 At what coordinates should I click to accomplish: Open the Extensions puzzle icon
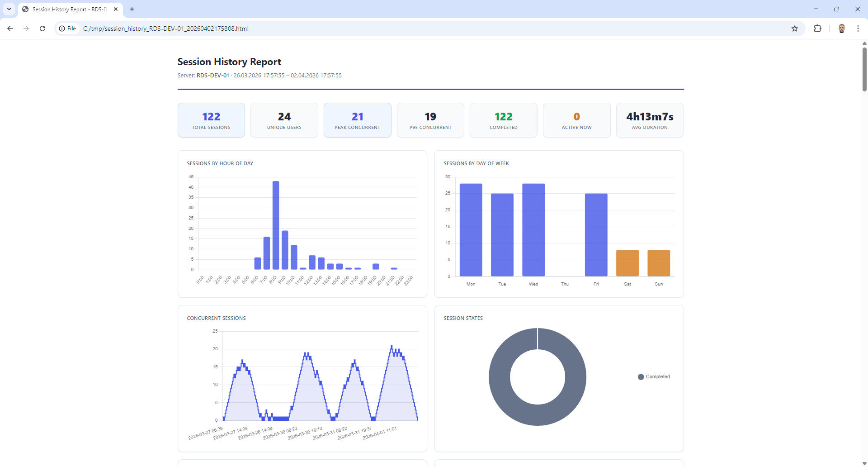click(817, 29)
